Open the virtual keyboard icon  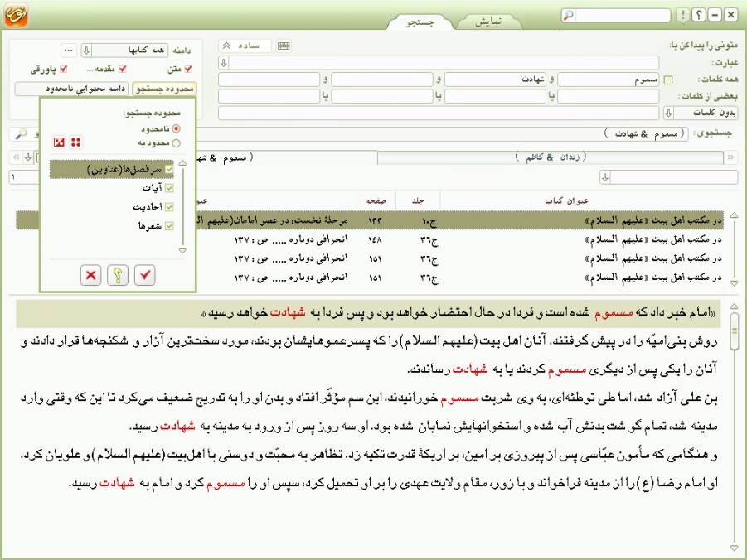[284, 46]
